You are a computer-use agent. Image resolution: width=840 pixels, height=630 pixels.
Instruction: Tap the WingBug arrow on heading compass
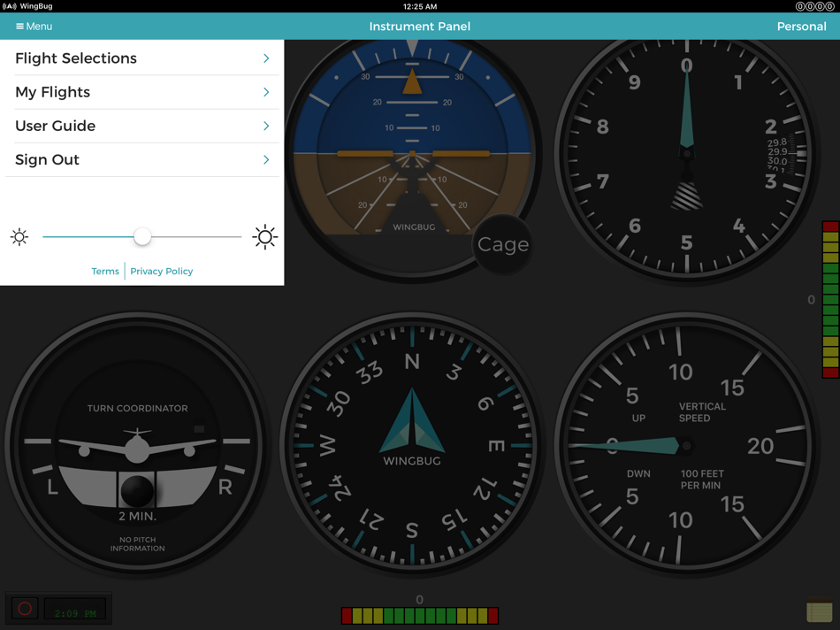(412, 421)
